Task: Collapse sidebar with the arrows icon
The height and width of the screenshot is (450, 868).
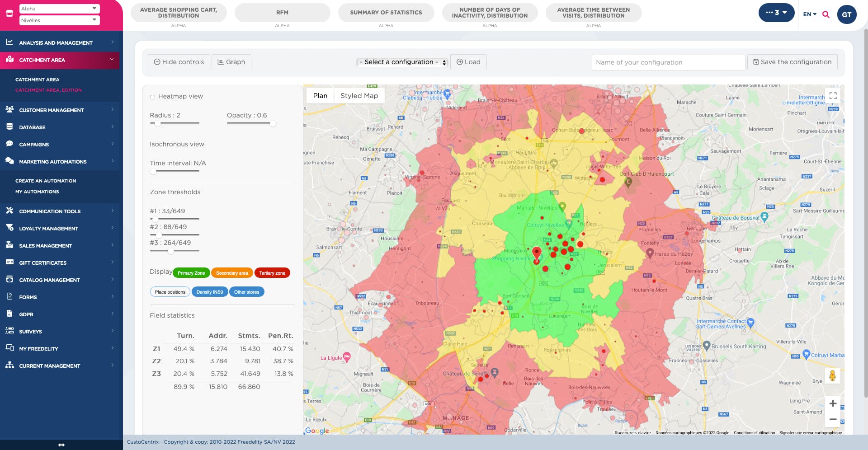Action: pos(61,445)
